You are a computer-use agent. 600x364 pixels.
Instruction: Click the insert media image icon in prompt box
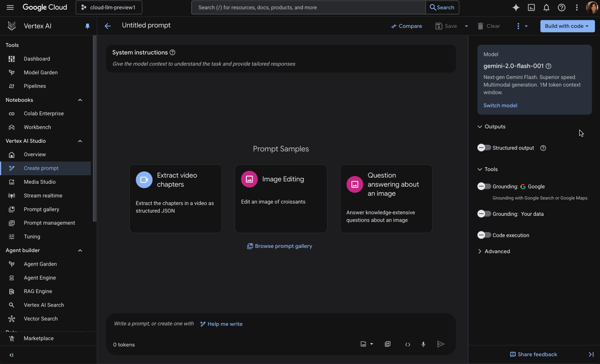click(363, 344)
